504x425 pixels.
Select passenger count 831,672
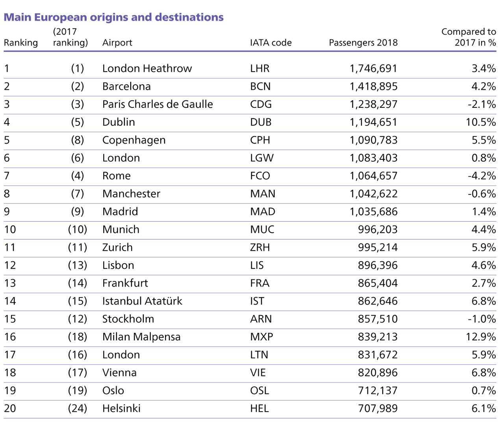click(x=378, y=355)
